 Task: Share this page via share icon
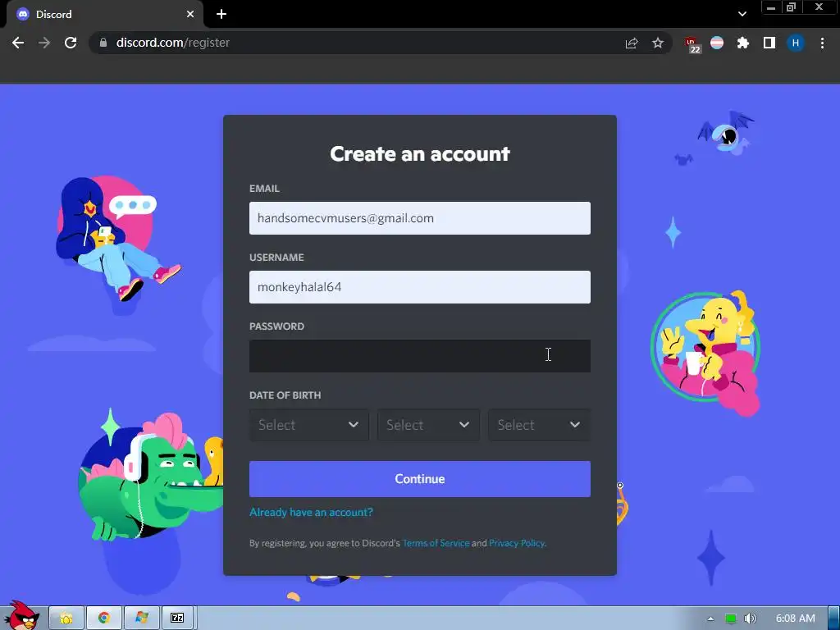632,43
